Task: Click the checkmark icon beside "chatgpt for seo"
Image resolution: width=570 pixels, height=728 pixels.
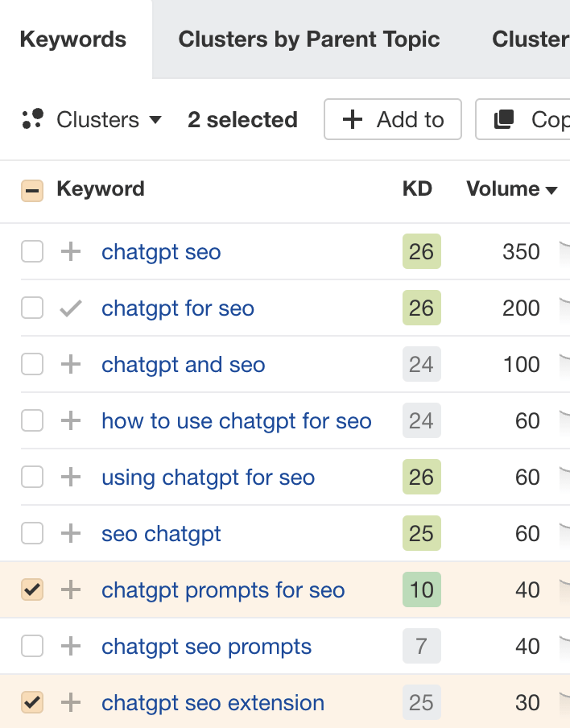Action: pyautogui.click(x=71, y=308)
